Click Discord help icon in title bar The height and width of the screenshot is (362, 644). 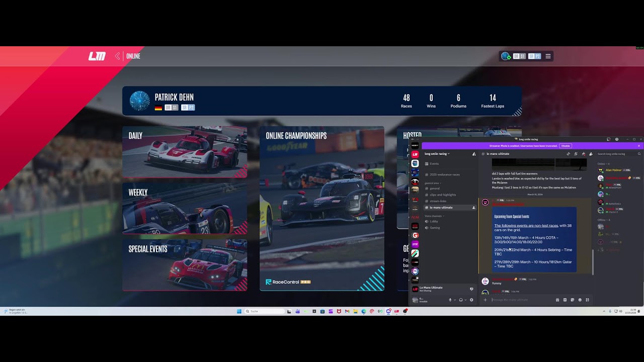coord(616,139)
